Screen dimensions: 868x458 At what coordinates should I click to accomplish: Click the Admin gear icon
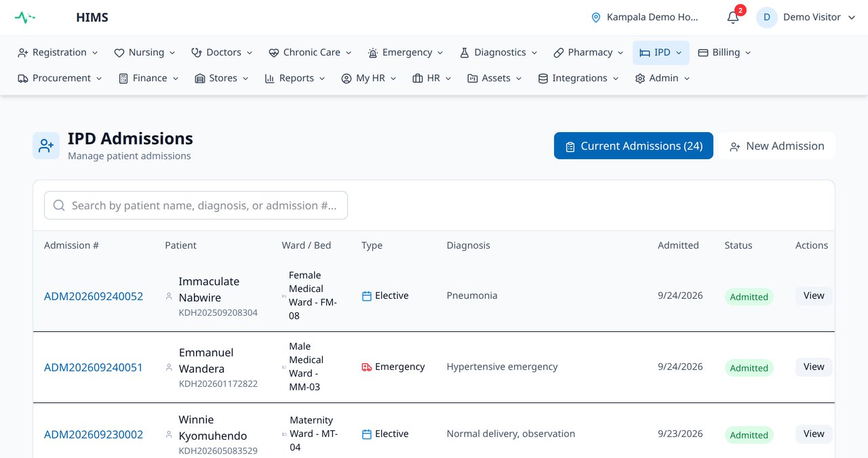[640, 79]
